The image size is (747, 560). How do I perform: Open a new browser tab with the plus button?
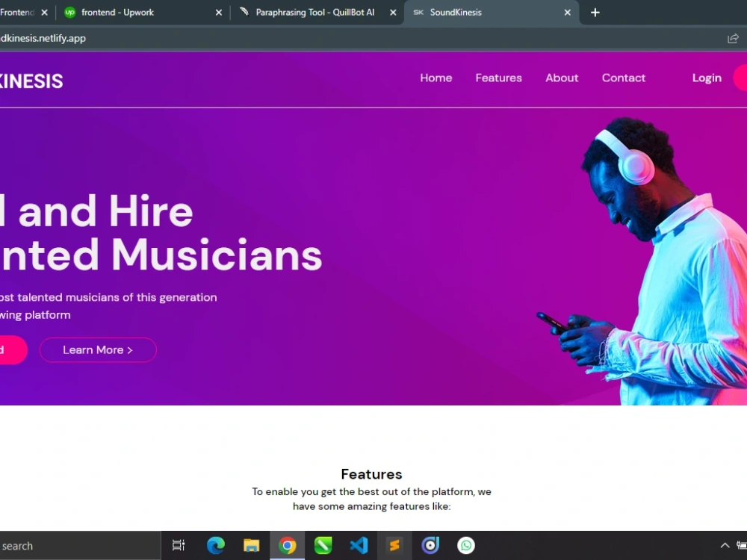(x=595, y=13)
